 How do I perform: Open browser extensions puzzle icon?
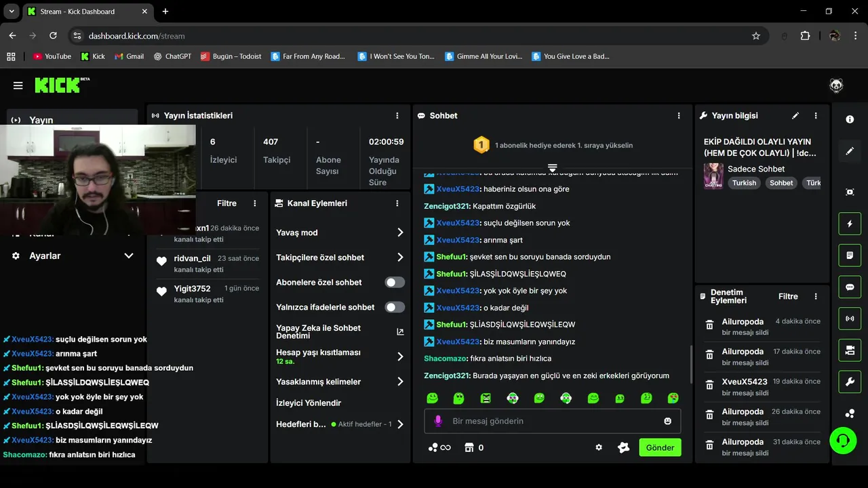(805, 36)
